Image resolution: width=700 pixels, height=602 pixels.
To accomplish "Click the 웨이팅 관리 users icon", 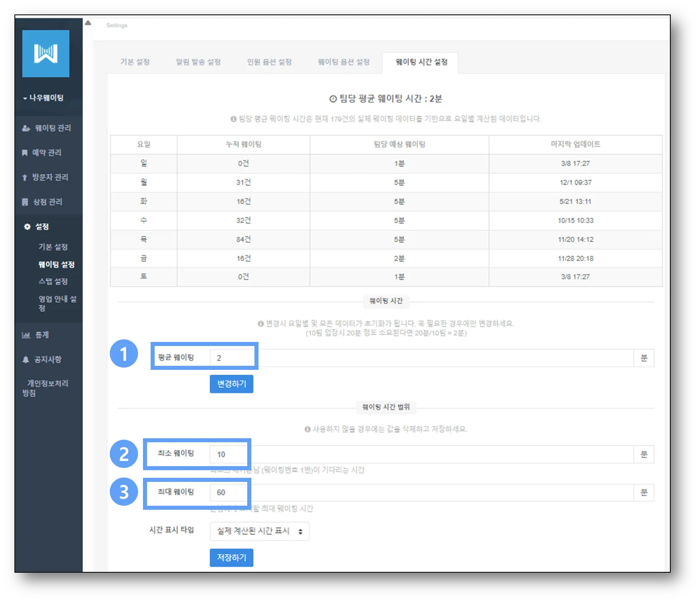I will coord(26,128).
